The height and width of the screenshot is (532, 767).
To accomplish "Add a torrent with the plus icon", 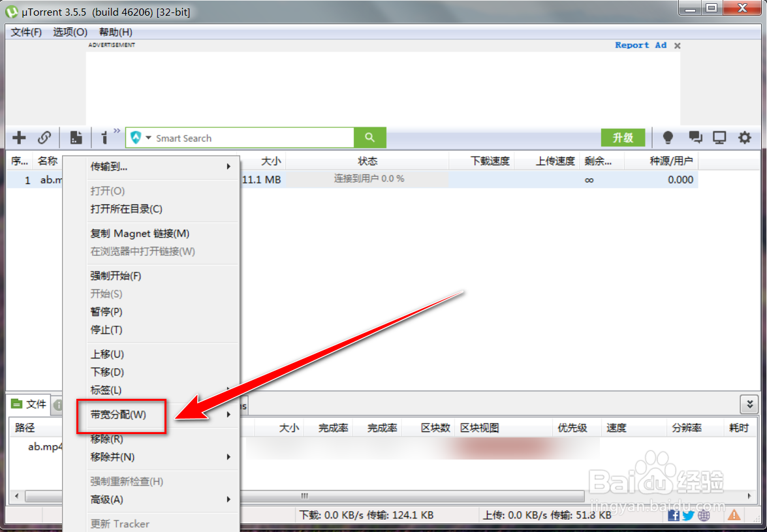I will click(x=18, y=138).
